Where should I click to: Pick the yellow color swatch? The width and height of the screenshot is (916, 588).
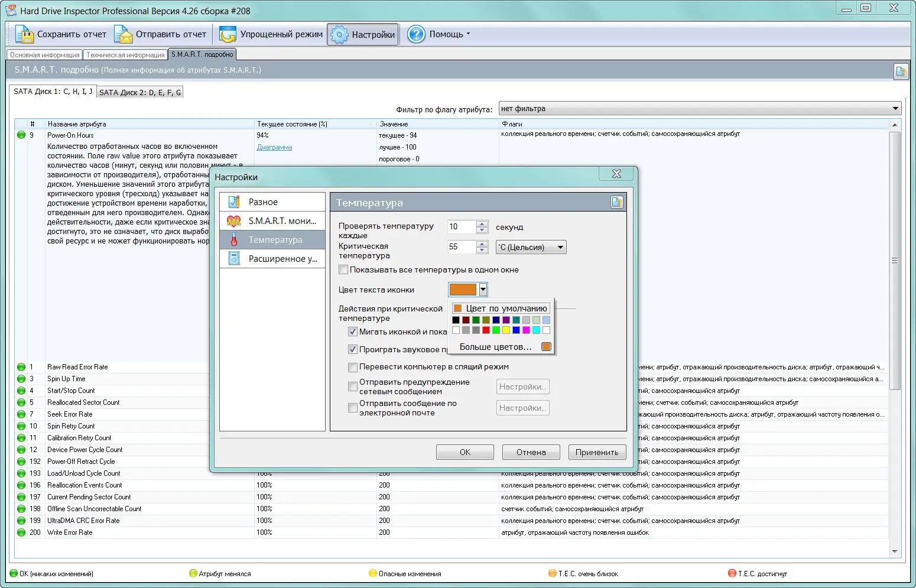tap(506, 330)
